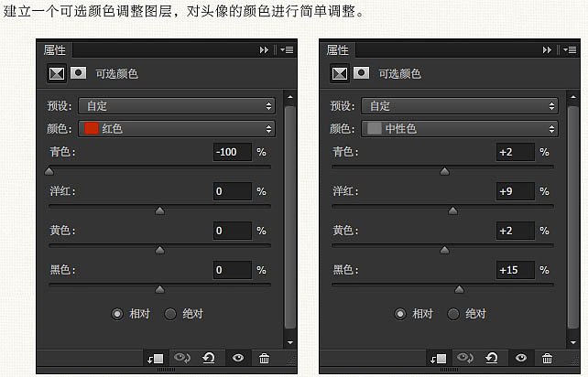The width and height of the screenshot is (588, 377).
Task: Click the 青色 value field showing -100
Action: click(x=231, y=152)
